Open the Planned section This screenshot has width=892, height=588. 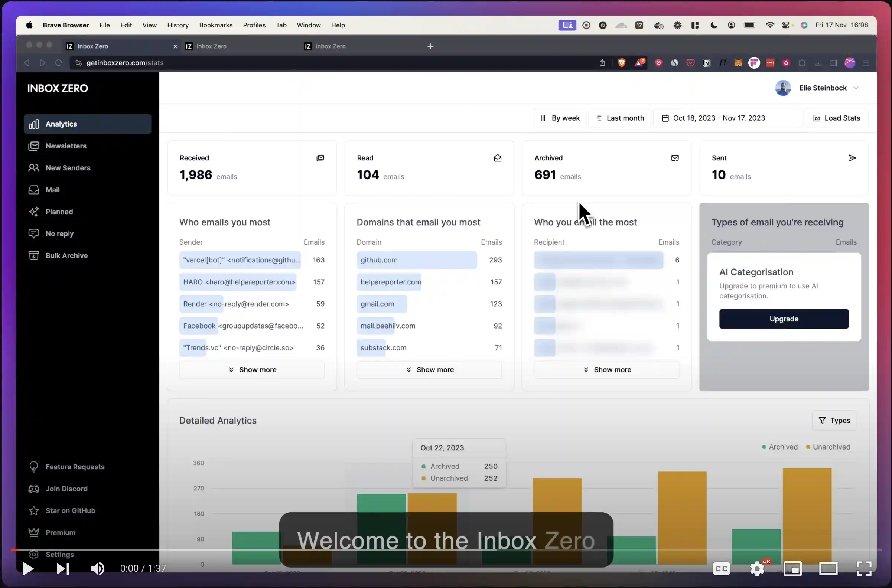[x=59, y=212]
